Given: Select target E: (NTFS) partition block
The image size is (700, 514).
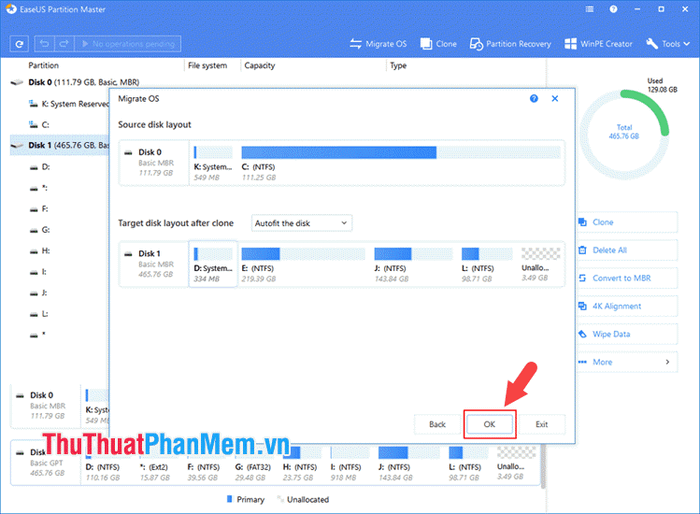Looking at the screenshot, I should (x=303, y=264).
